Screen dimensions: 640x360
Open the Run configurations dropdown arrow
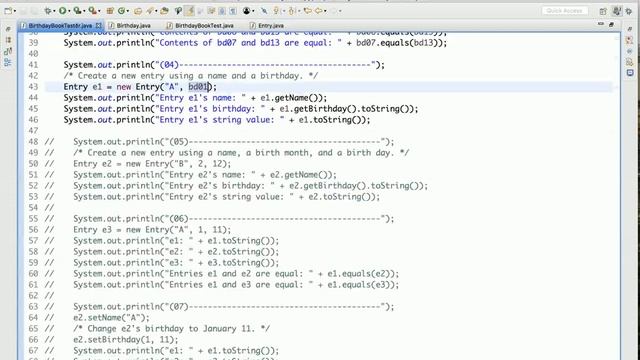pos(69,11)
